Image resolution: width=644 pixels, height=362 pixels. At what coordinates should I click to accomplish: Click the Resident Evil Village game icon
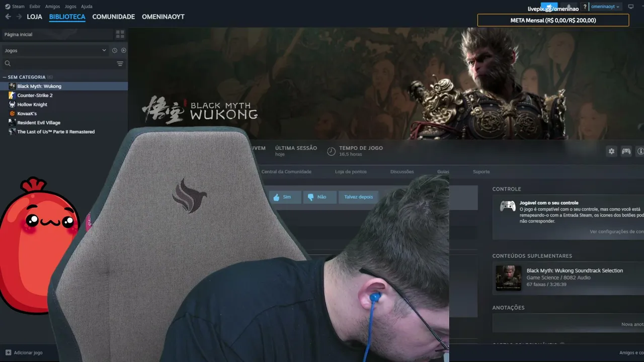click(12, 123)
